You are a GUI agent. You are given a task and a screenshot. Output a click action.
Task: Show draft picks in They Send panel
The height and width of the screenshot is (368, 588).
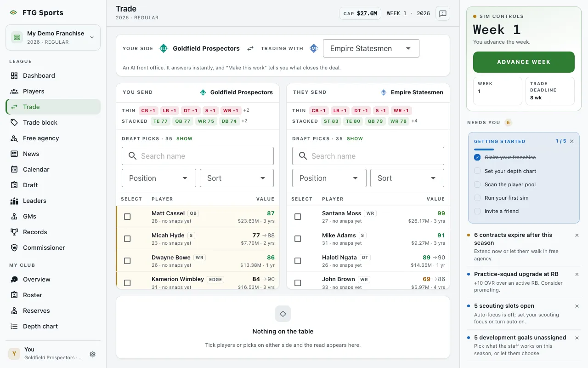(x=355, y=138)
